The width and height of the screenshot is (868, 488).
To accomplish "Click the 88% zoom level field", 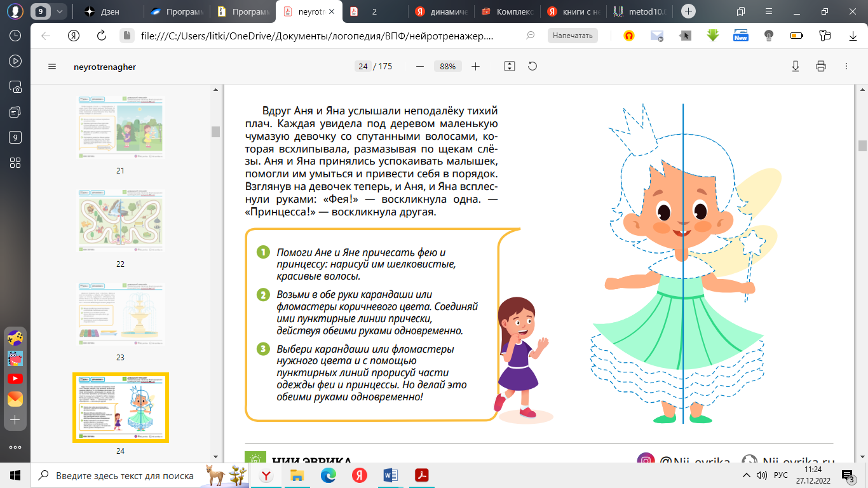I will (447, 66).
